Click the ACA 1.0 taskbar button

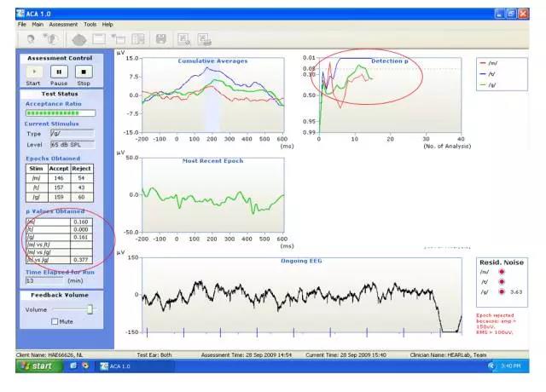(x=119, y=366)
